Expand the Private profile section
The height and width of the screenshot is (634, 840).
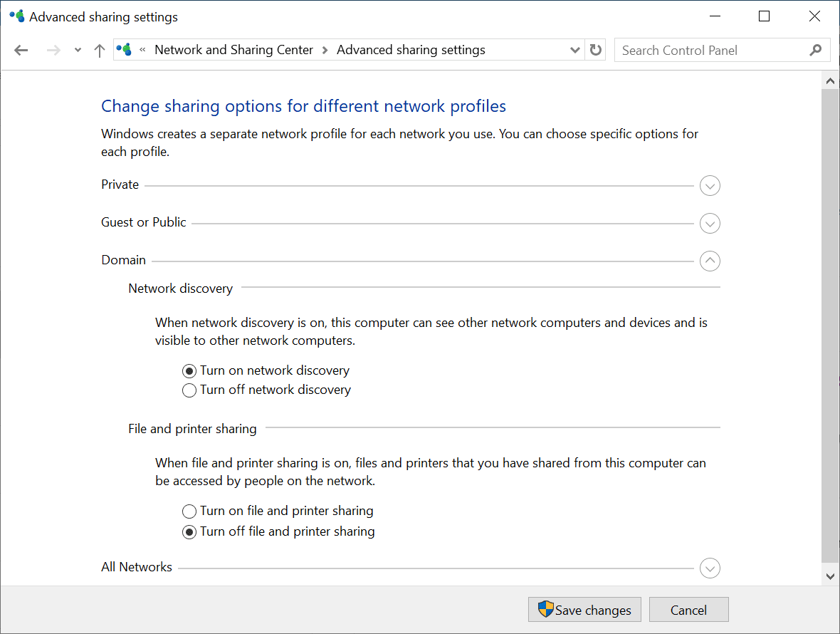click(710, 186)
